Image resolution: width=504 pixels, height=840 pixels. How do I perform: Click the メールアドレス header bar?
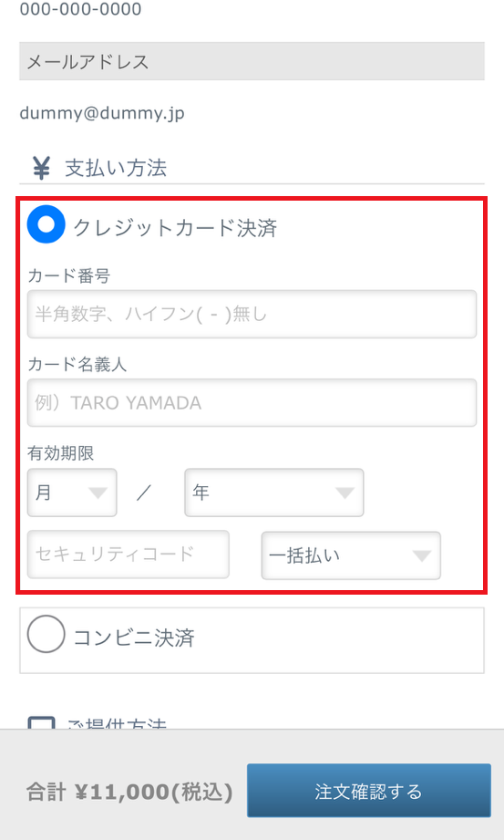pyautogui.click(x=252, y=62)
